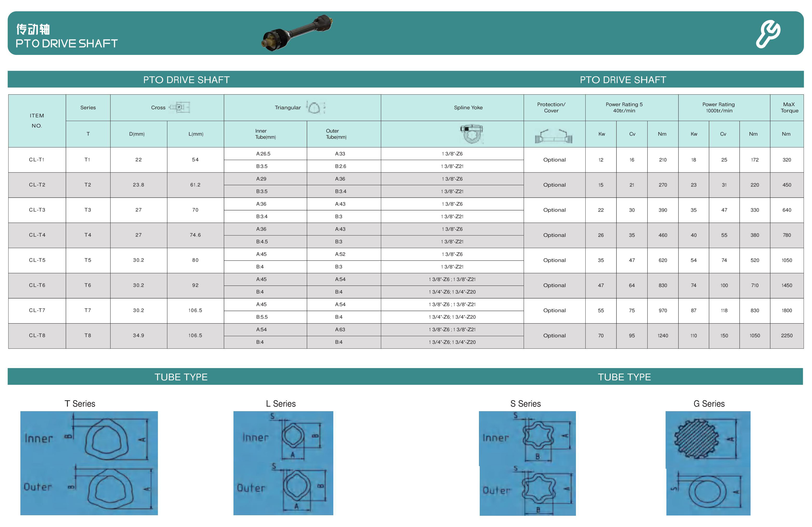The image size is (812, 527).
Task: Click the L Series tube diagram
Action: pyautogui.click(x=283, y=463)
